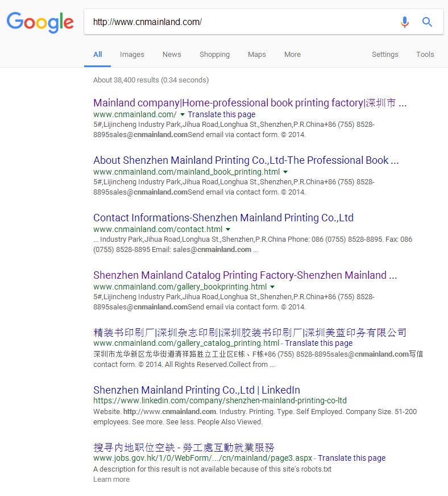This screenshot has width=448, height=496.
Task: Expand dropdown arrow beside mainland_book_printing.html URL
Action: 285,172
